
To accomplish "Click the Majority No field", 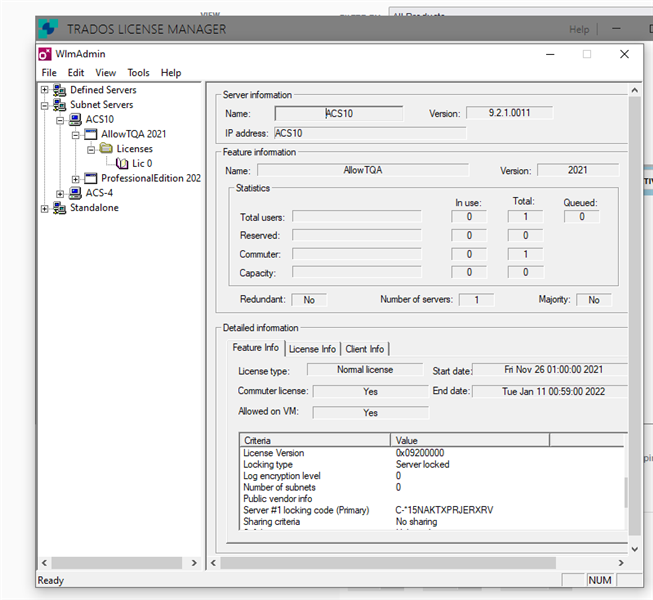I will click(594, 300).
